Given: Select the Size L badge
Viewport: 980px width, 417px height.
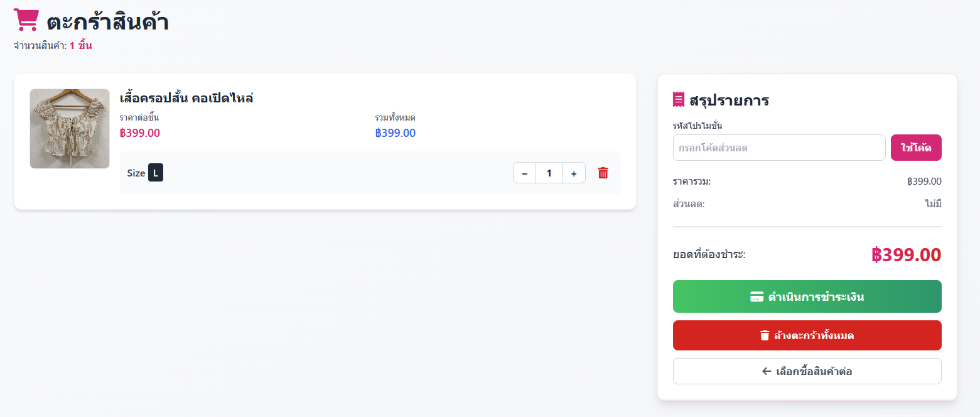Looking at the screenshot, I should pos(156,173).
